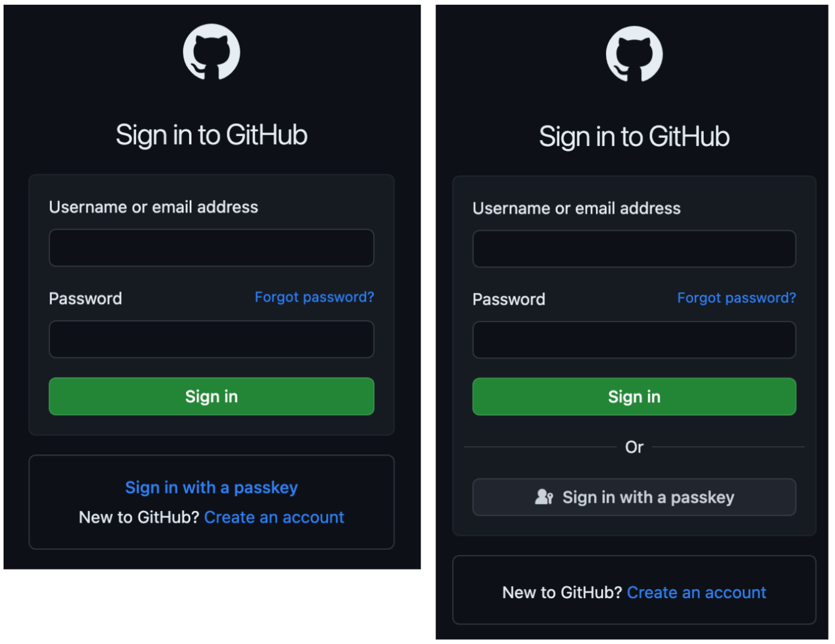The height and width of the screenshot is (644, 835).
Task: Focus password field in left sign-in form
Action: [x=211, y=339]
